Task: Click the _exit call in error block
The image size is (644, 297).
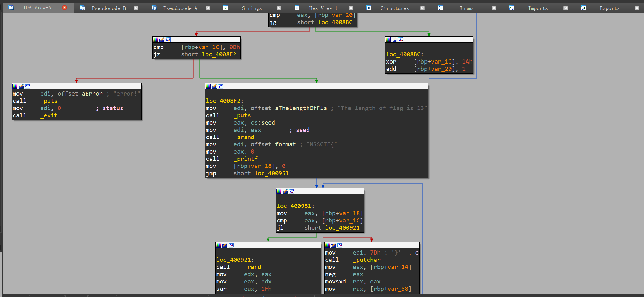Action: [x=49, y=115]
